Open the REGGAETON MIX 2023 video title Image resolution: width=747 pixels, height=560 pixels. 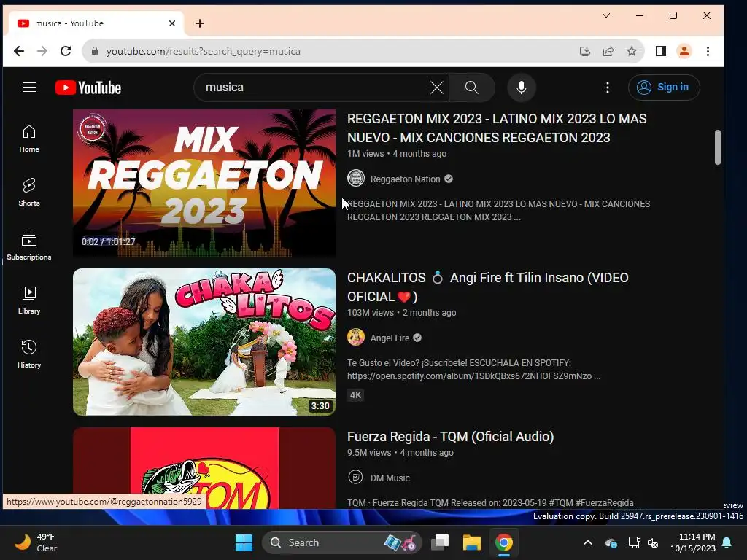[x=497, y=128]
